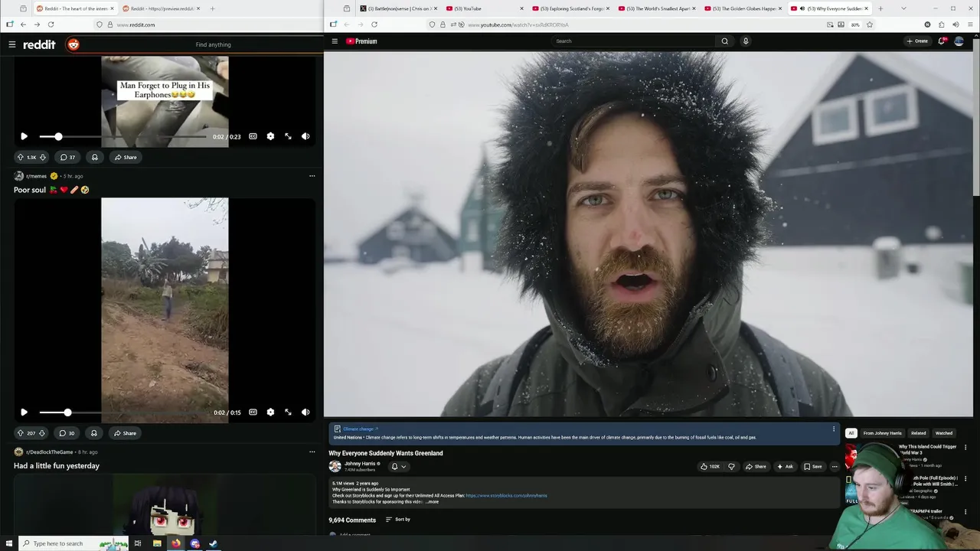The height and width of the screenshot is (551, 980).
Task: Open settings gear on Poor soul video
Action: 270,412
